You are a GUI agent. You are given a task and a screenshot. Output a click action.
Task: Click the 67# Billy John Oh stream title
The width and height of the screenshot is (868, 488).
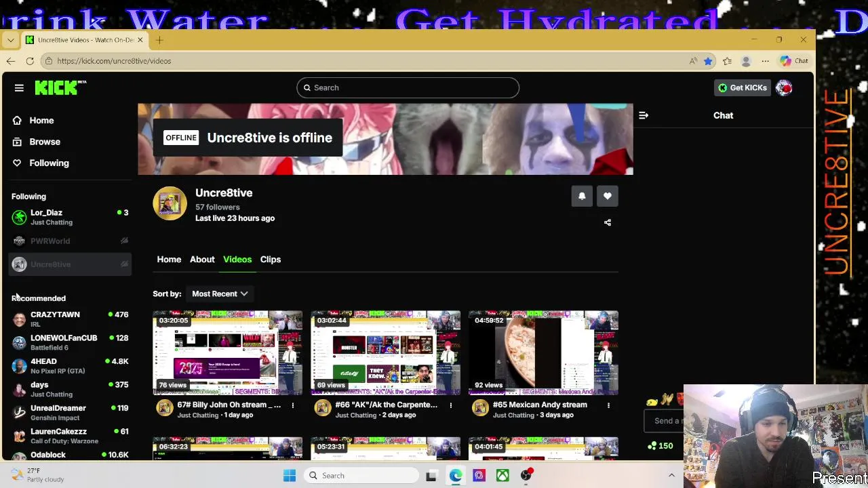point(229,405)
